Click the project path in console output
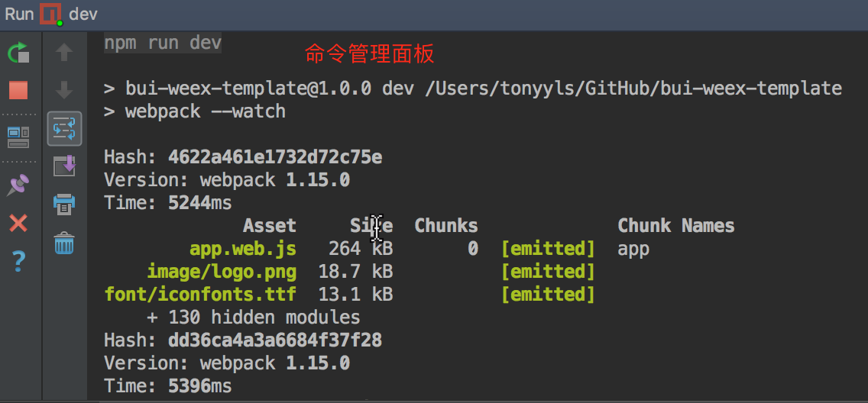 tap(633, 89)
